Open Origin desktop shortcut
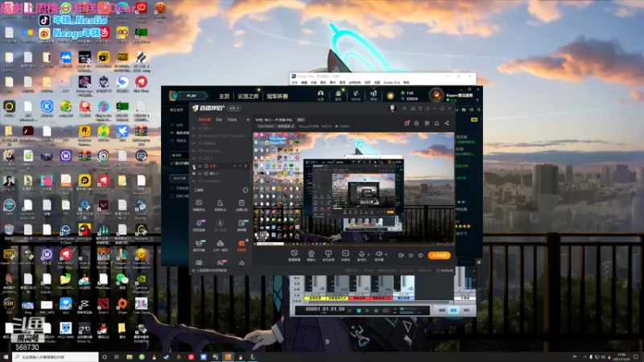 pos(122,305)
